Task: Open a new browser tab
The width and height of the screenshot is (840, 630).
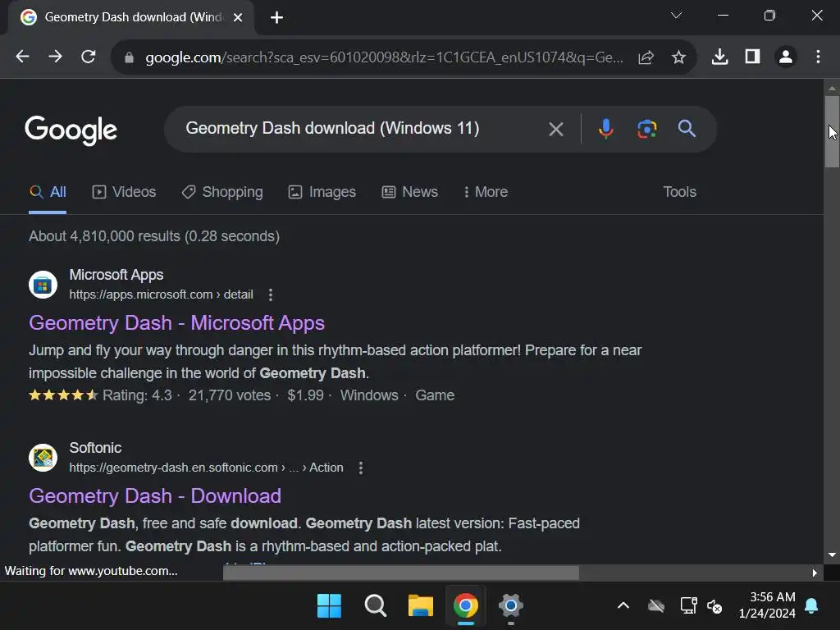Action: coord(276,18)
